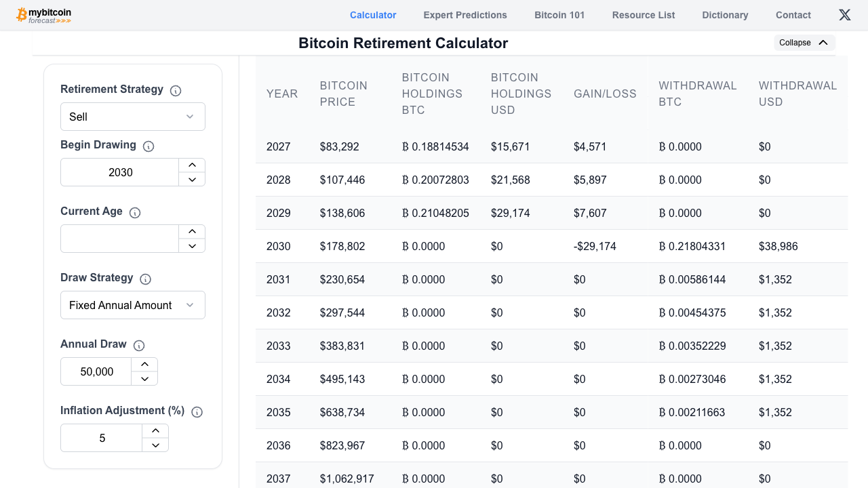Go to the Contact page
The height and width of the screenshot is (488, 868).
[x=793, y=15]
